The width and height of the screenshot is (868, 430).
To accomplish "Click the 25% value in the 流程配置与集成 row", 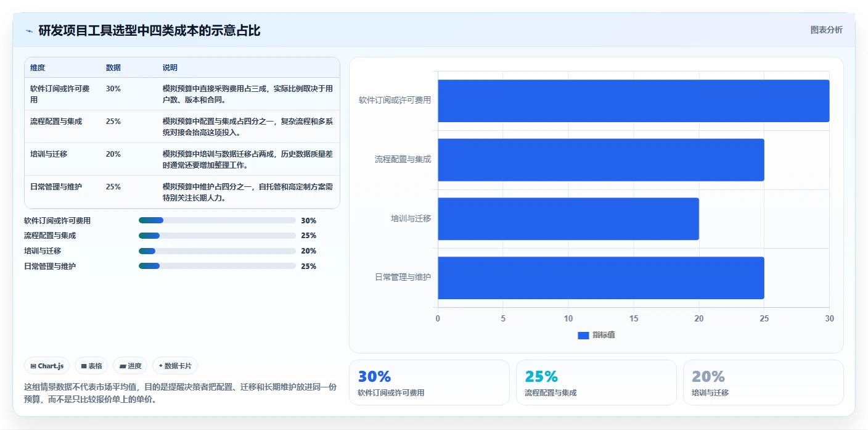I will coord(113,122).
